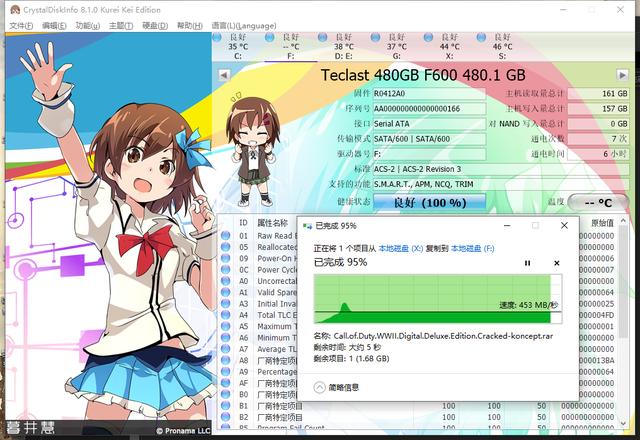Cancel the file copy with X button
This screenshot has width=640, height=440.
click(556, 263)
